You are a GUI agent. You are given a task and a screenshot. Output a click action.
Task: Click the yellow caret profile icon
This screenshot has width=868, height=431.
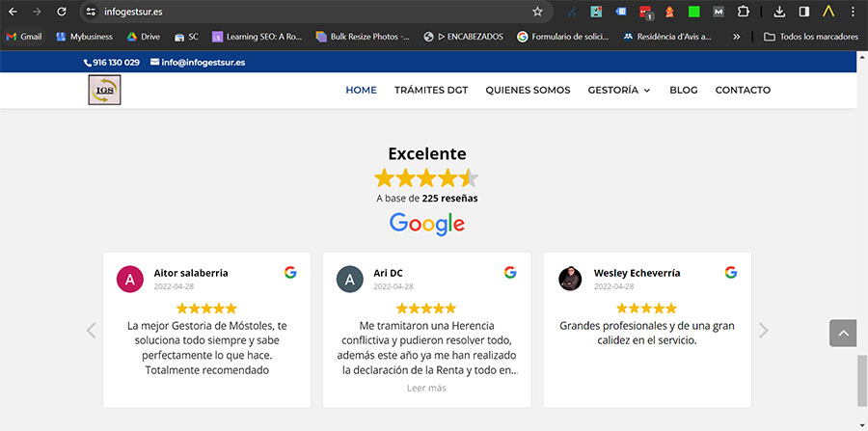point(828,11)
